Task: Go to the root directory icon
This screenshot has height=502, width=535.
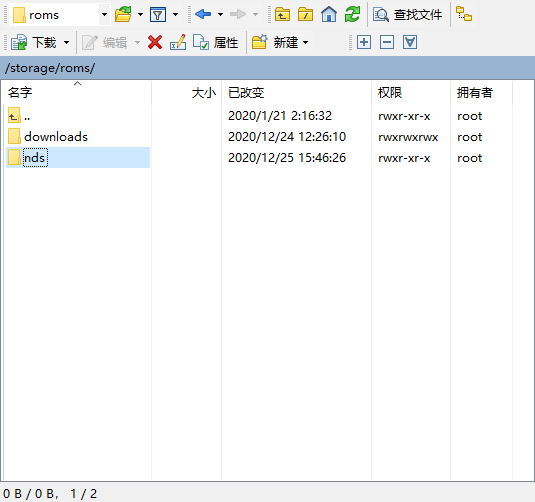Action: coord(305,15)
